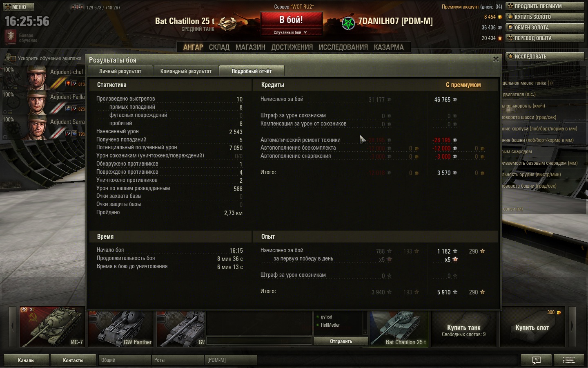
Task: Click the red В бой! button
Action: tap(291, 20)
